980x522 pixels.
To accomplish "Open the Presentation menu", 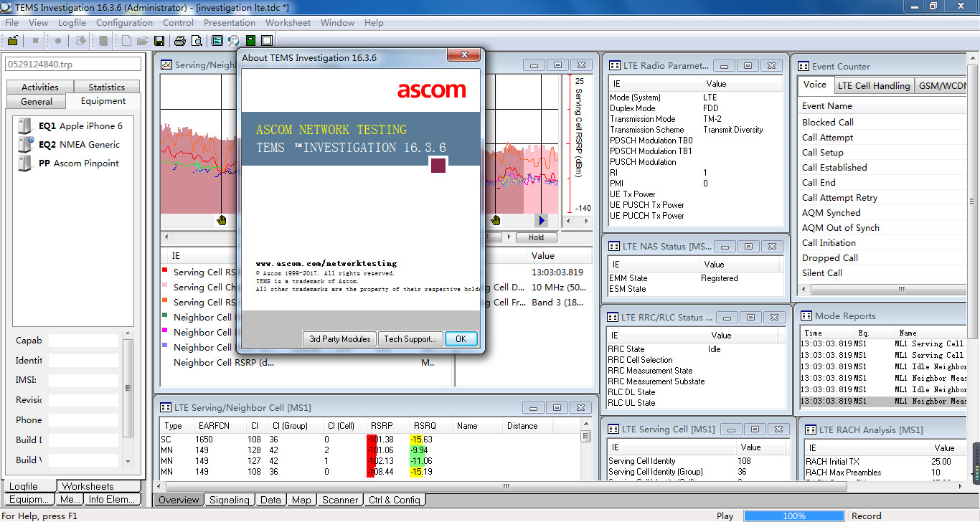I will (x=230, y=22).
